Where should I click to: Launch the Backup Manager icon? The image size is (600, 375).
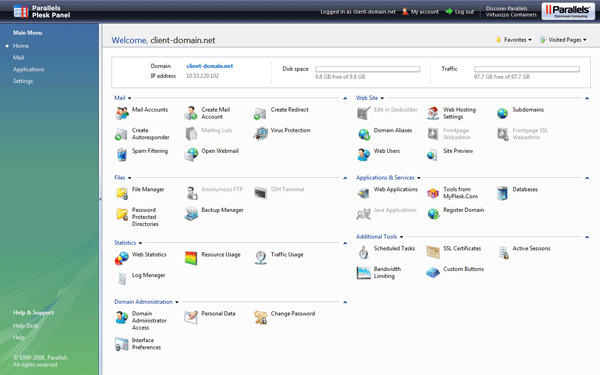[x=191, y=214]
